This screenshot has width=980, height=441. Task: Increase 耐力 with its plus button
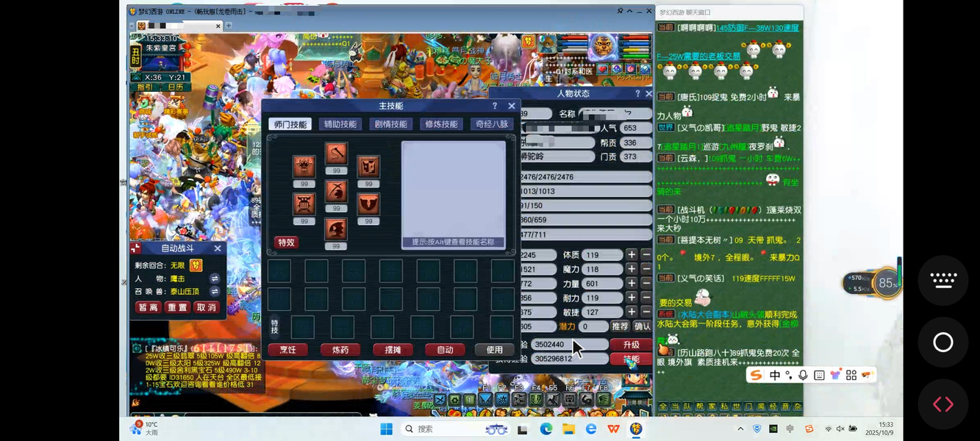click(x=631, y=298)
